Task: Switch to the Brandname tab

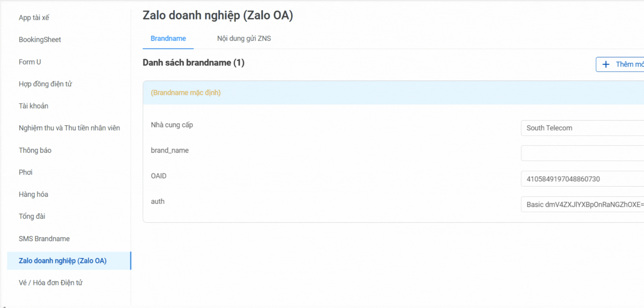Action: click(168, 39)
